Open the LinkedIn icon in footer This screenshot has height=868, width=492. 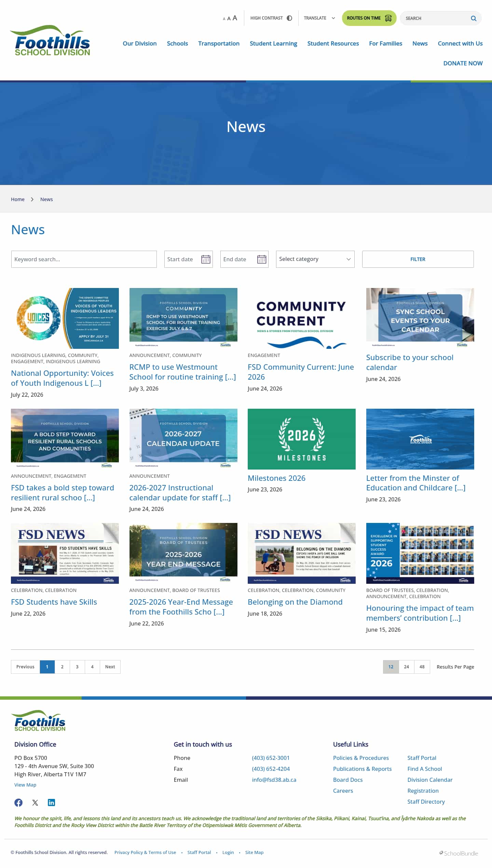(52, 803)
